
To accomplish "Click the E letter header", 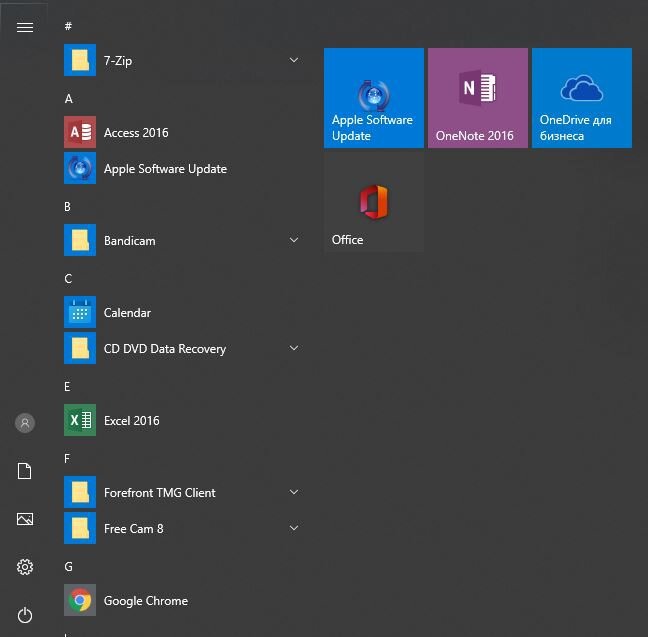I will [x=67, y=386].
